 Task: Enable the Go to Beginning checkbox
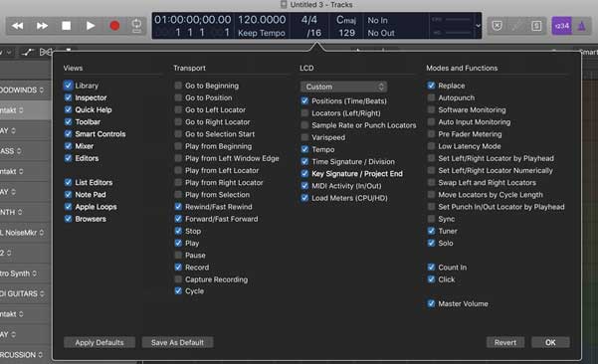pos(178,86)
